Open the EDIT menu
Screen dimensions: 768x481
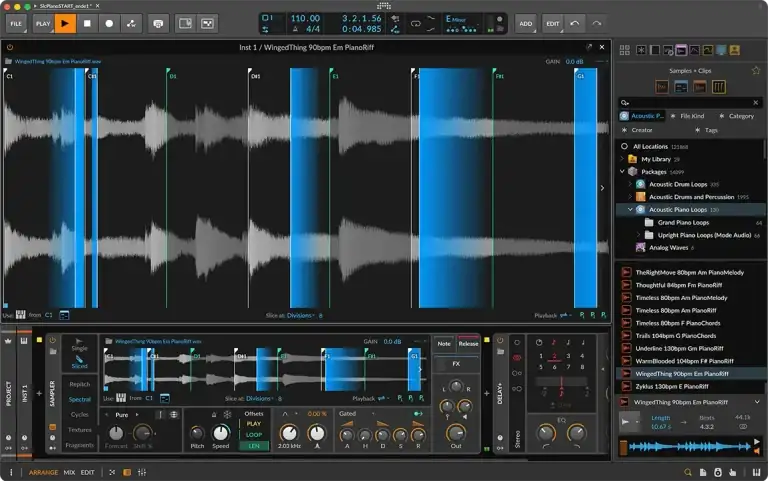tap(552, 24)
